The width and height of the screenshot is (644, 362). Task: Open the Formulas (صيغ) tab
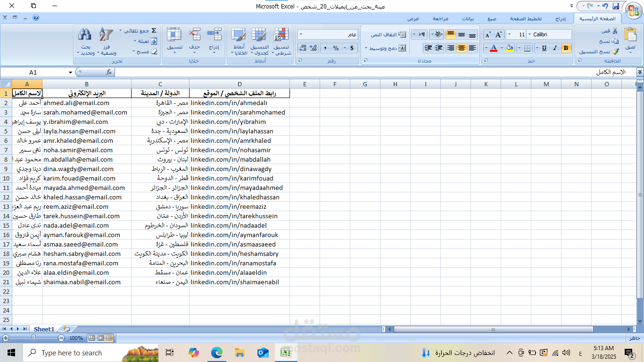tap(492, 18)
